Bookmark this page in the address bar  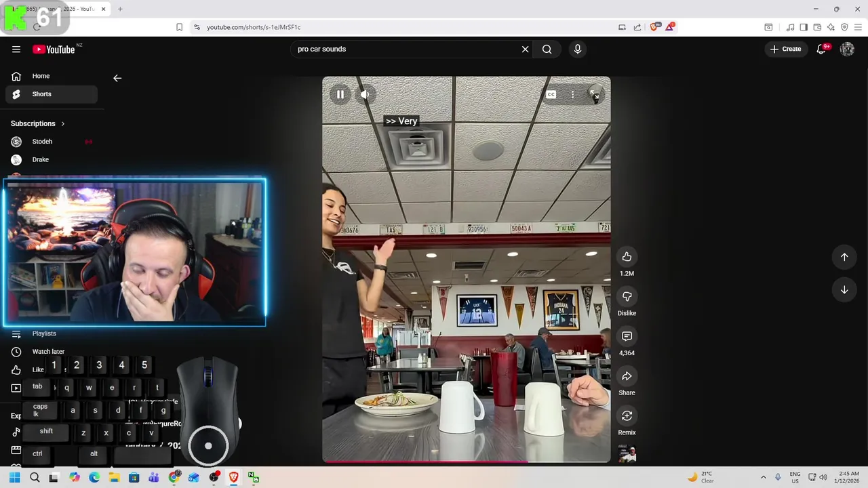point(179,27)
